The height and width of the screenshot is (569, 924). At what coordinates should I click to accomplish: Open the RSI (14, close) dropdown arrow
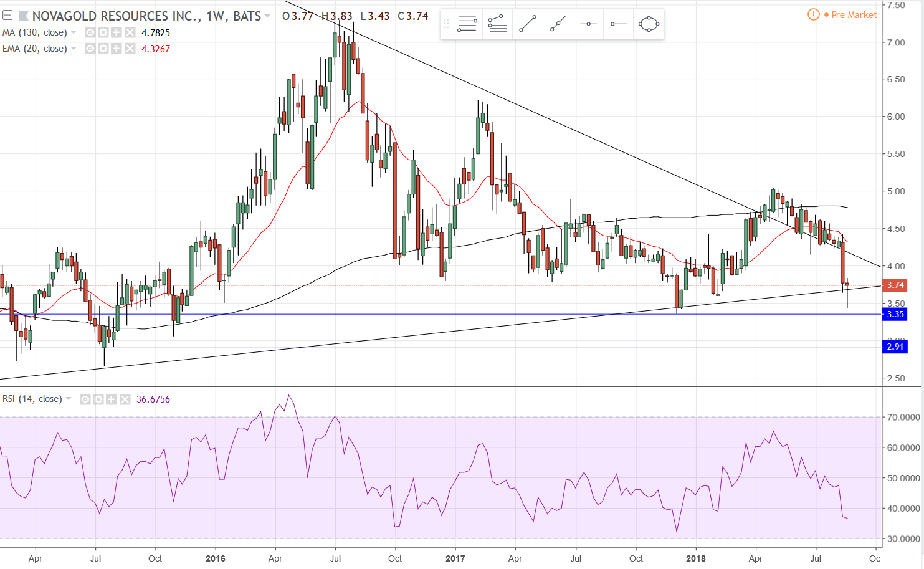(69, 399)
